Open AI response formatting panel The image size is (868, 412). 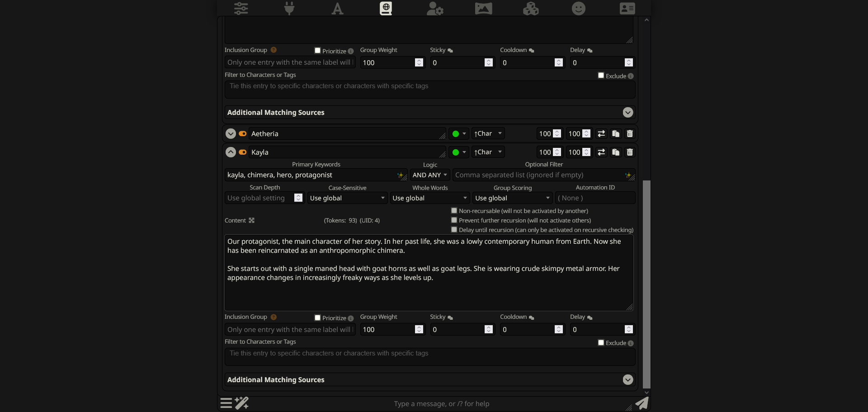337,8
